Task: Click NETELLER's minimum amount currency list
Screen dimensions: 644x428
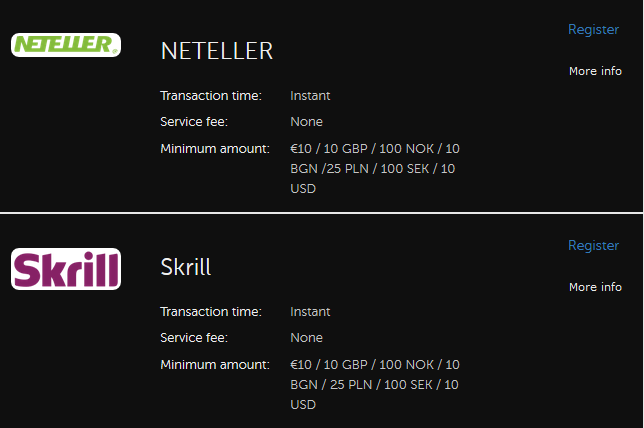Action: point(374,168)
